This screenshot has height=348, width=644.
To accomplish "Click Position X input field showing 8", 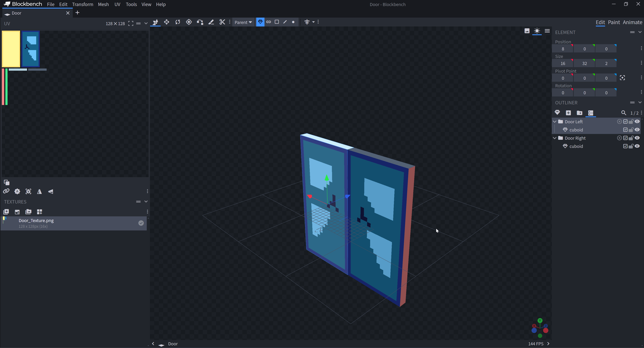I will pos(562,49).
